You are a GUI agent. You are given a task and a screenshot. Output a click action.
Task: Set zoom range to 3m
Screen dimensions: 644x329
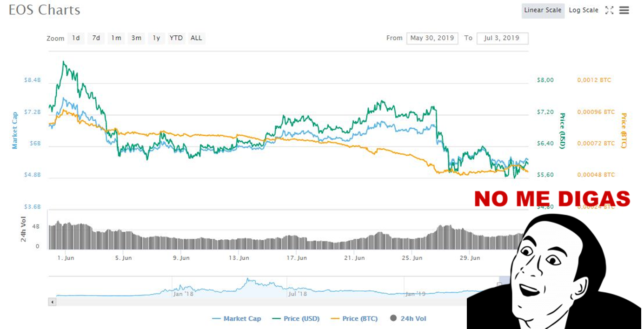click(136, 38)
